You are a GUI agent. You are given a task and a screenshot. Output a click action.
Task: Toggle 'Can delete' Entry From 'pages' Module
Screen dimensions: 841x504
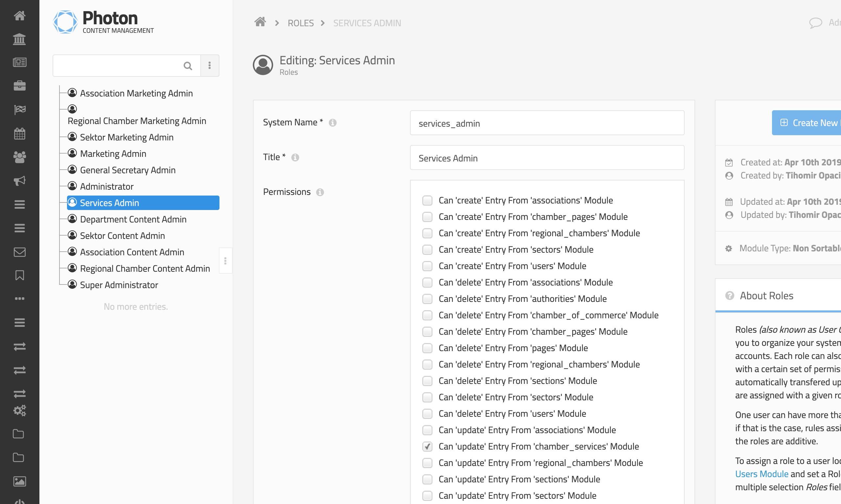(428, 347)
